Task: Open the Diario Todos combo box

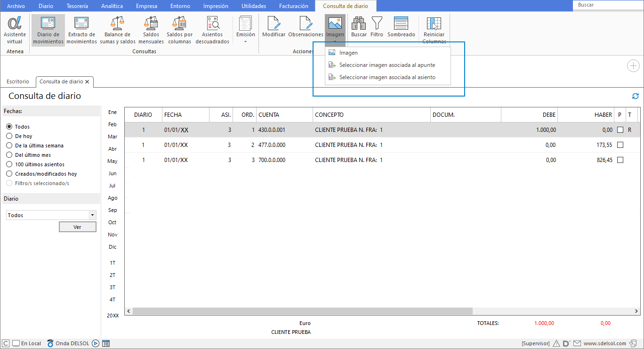Action: point(51,215)
